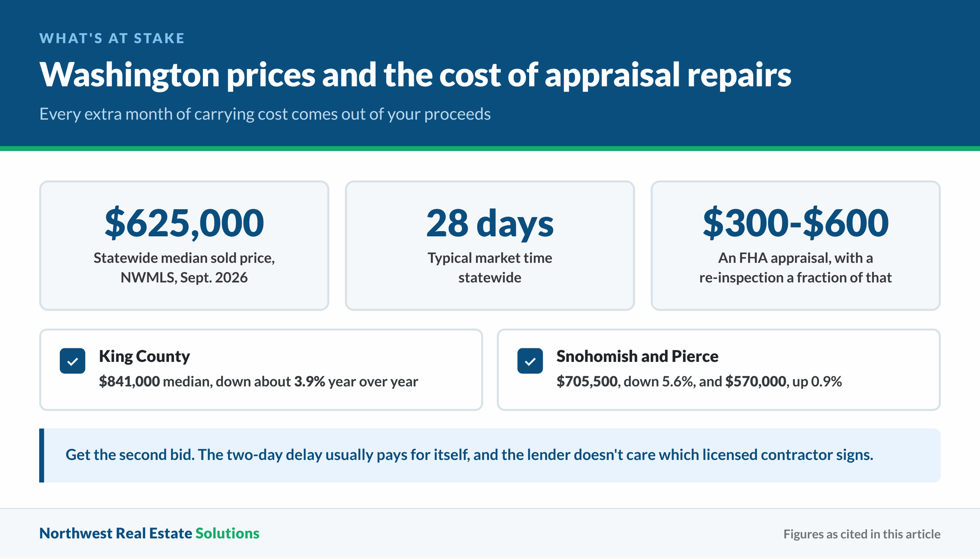The width and height of the screenshot is (980, 559).
Task: Click the $705,500 Snohomish figure
Action: [x=587, y=382]
